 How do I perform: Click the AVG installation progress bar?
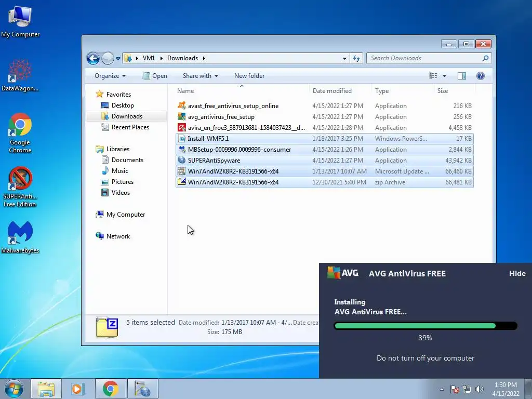coord(425,326)
